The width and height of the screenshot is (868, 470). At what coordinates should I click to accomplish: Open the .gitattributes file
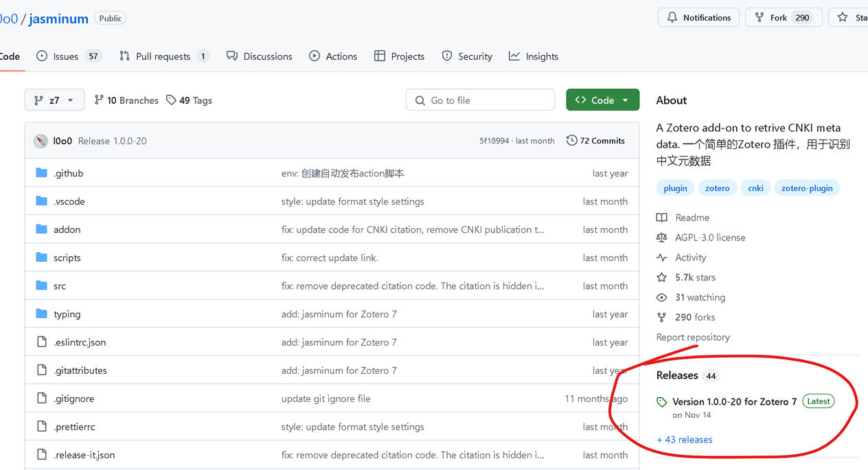pyautogui.click(x=80, y=370)
